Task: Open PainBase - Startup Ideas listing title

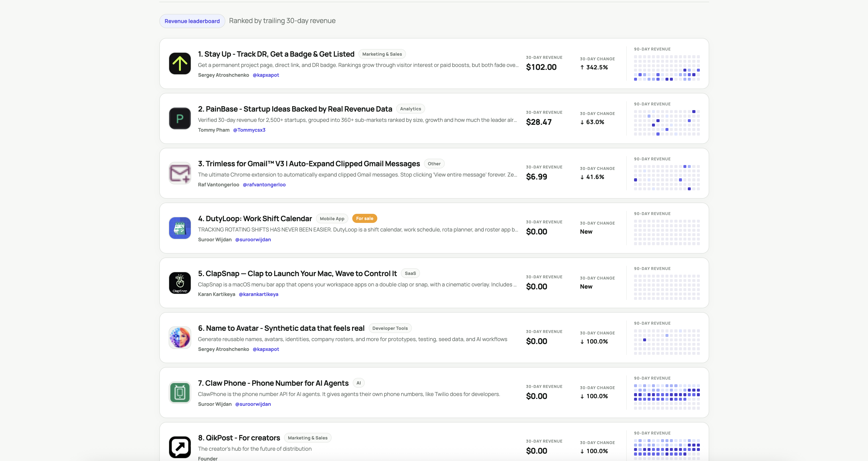Action: pos(295,109)
